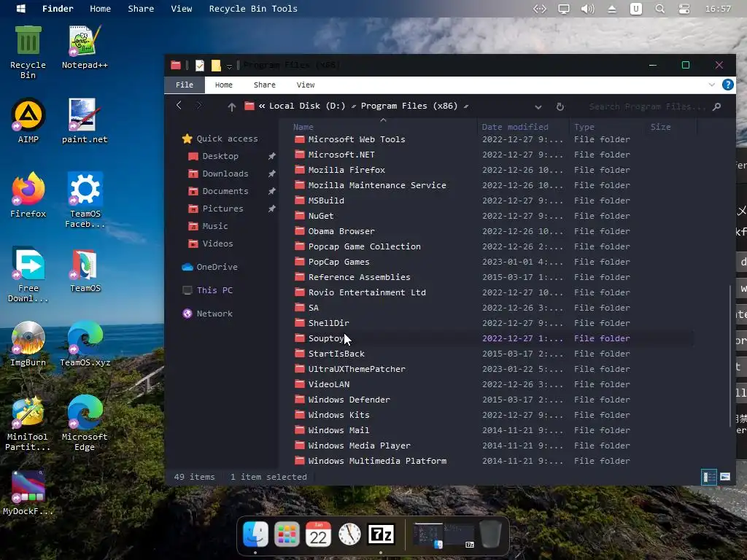The width and height of the screenshot is (747, 560).
Task: Open Explorer help question mark icon
Action: pyautogui.click(x=727, y=85)
